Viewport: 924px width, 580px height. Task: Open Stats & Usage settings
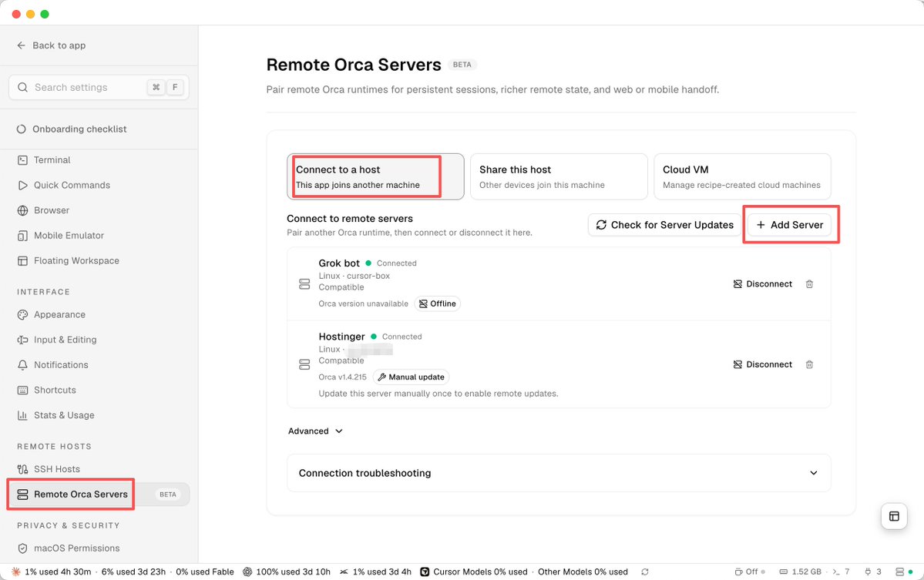coord(56,415)
